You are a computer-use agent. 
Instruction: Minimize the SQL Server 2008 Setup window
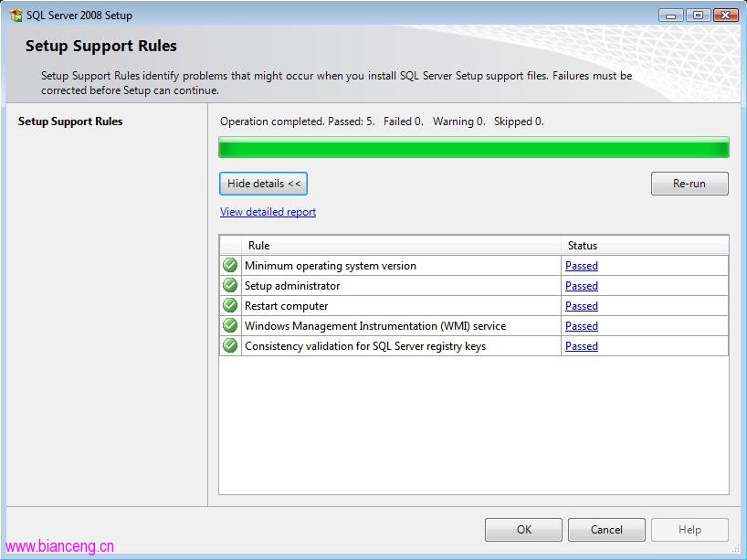tap(671, 16)
